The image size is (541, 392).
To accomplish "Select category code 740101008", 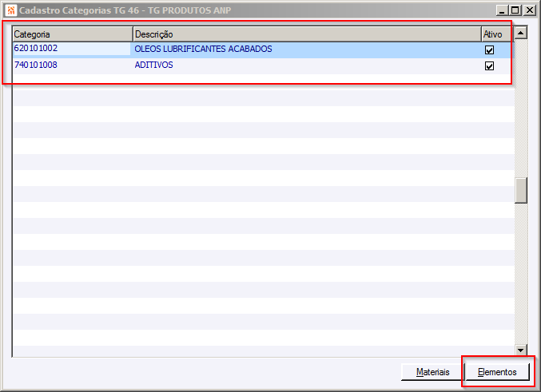I will click(36, 65).
